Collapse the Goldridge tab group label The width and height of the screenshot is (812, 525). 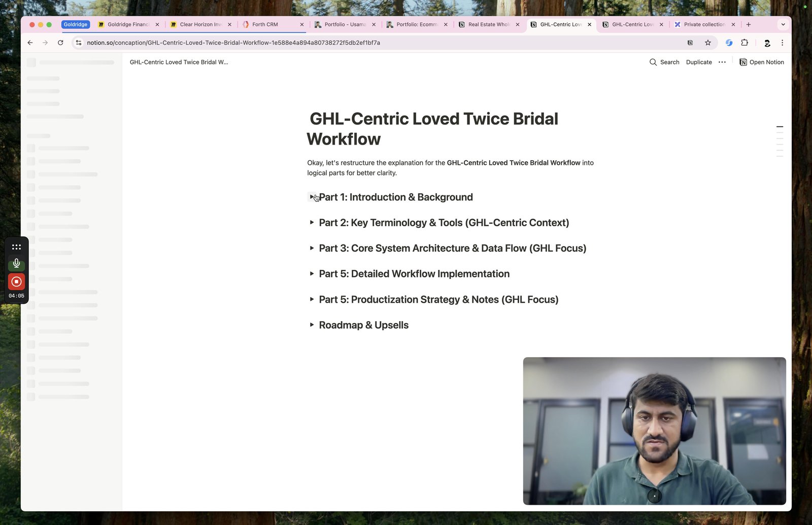[x=76, y=24]
